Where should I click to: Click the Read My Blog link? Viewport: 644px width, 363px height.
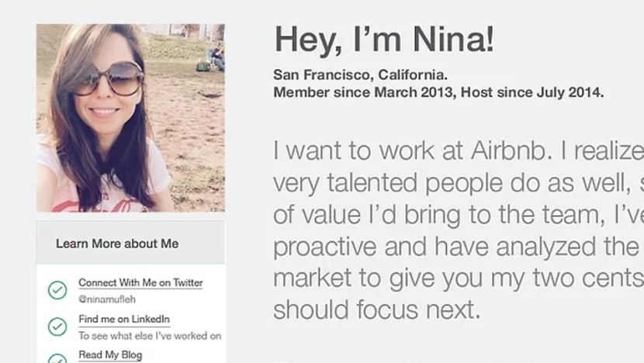point(110,355)
